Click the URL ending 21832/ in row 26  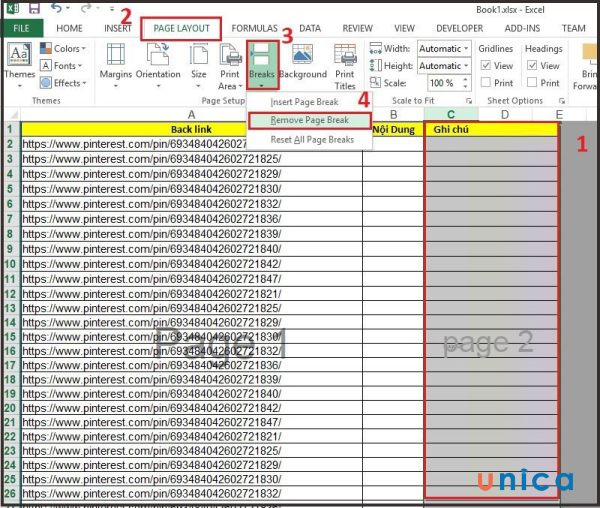tap(152, 493)
